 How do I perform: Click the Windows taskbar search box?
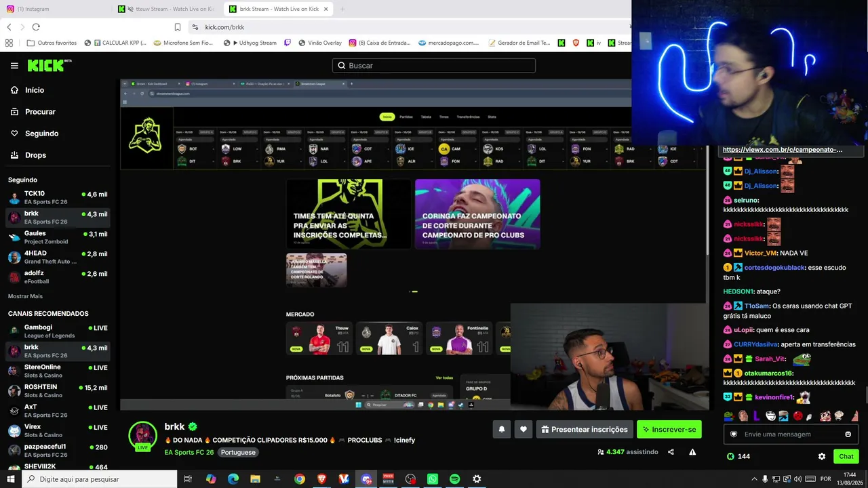tap(99, 479)
